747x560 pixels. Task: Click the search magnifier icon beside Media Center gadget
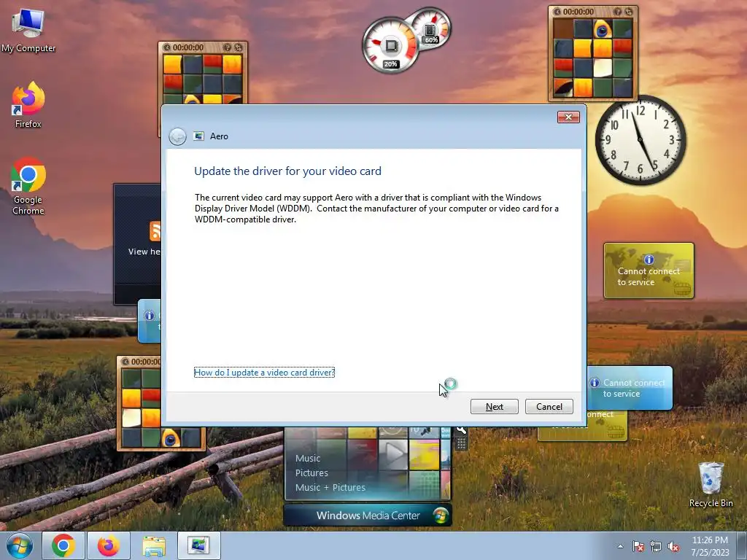click(x=461, y=429)
